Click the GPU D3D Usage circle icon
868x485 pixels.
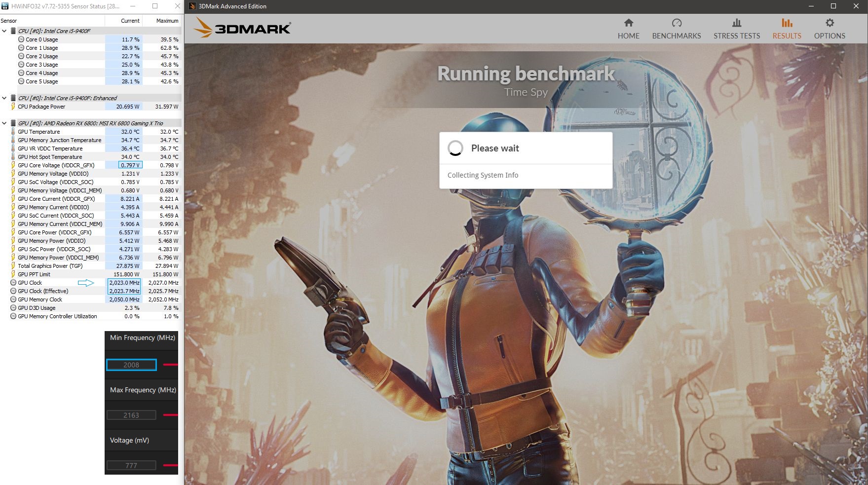click(13, 308)
